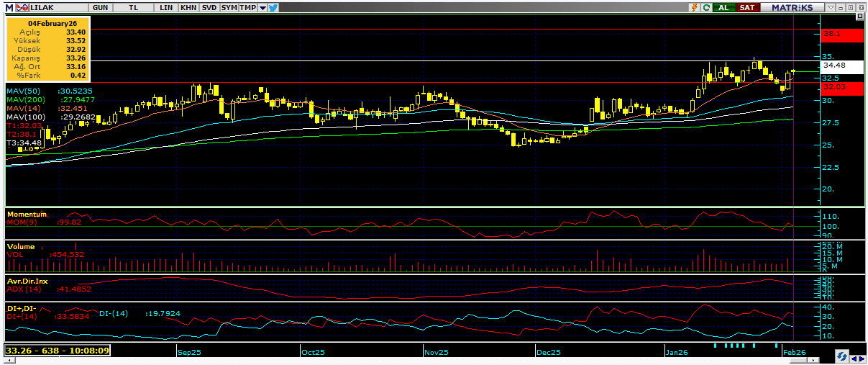Image resolution: width=868 pixels, height=365 pixels.
Task: Toggle the SVD option in toolbar
Action: point(209,7)
